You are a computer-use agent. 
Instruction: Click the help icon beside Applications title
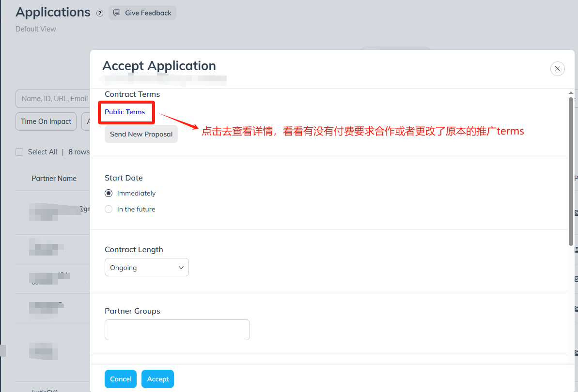point(99,13)
